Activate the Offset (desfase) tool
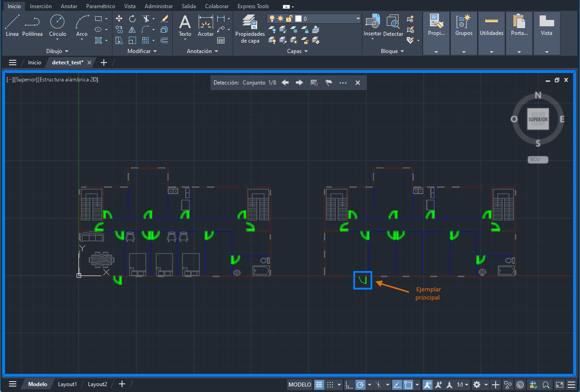This screenshot has width=580, height=392. pos(164,40)
